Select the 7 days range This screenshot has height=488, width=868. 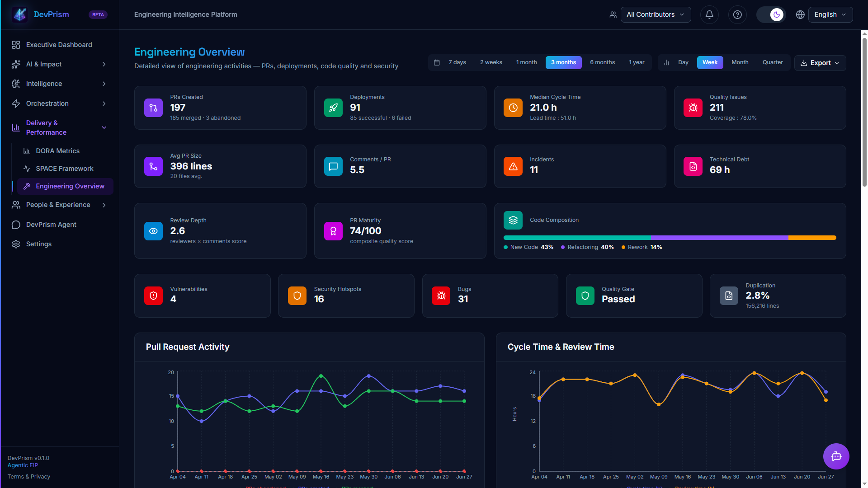457,62
